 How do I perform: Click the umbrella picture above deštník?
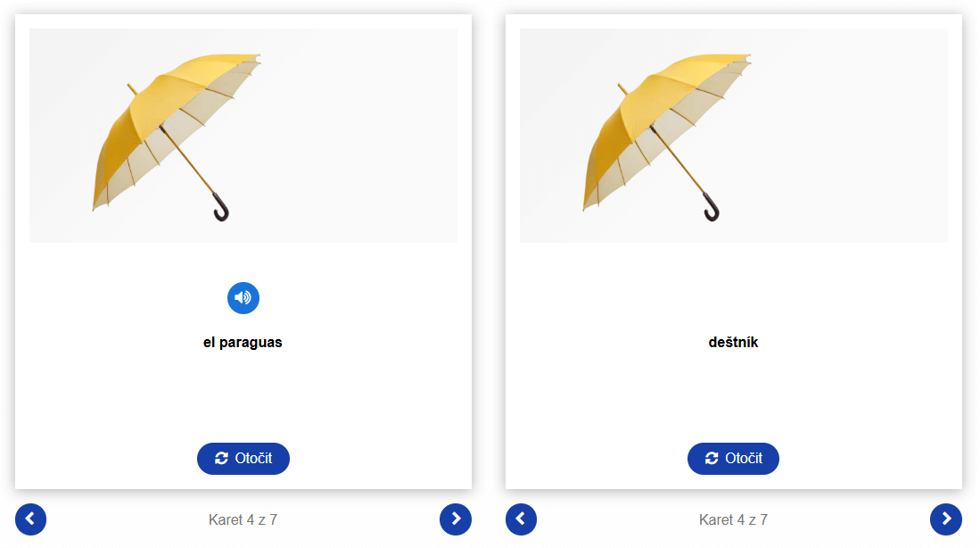point(734,135)
